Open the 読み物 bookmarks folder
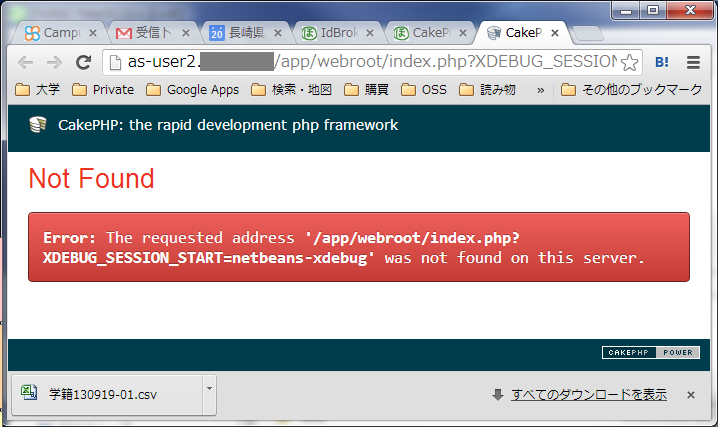 487,90
